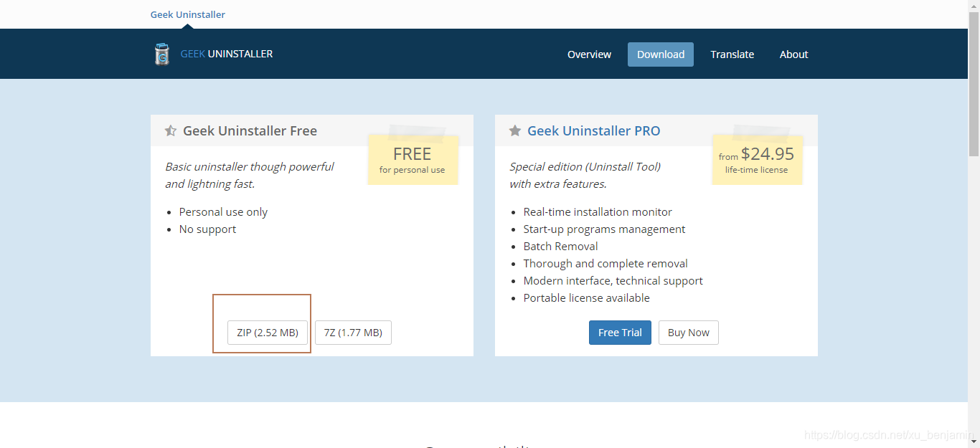
Task: Click the 'Batch Removal' bullet
Action: pos(560,247)
